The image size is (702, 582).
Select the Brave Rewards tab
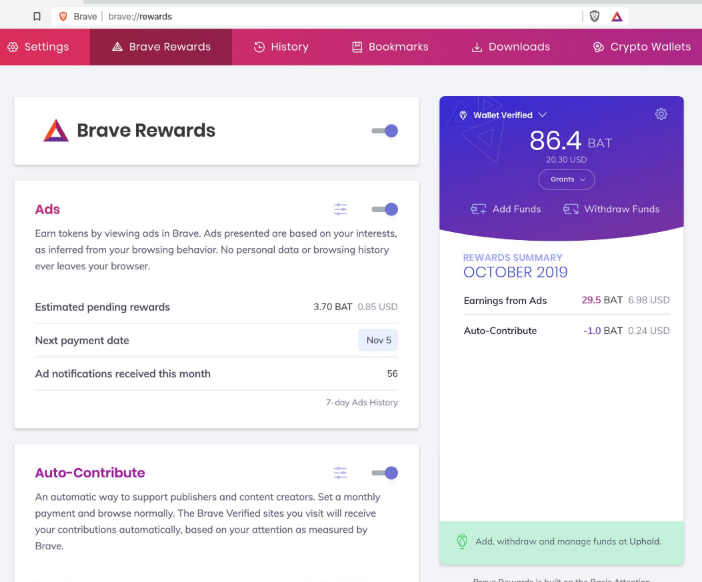point(161,47)
